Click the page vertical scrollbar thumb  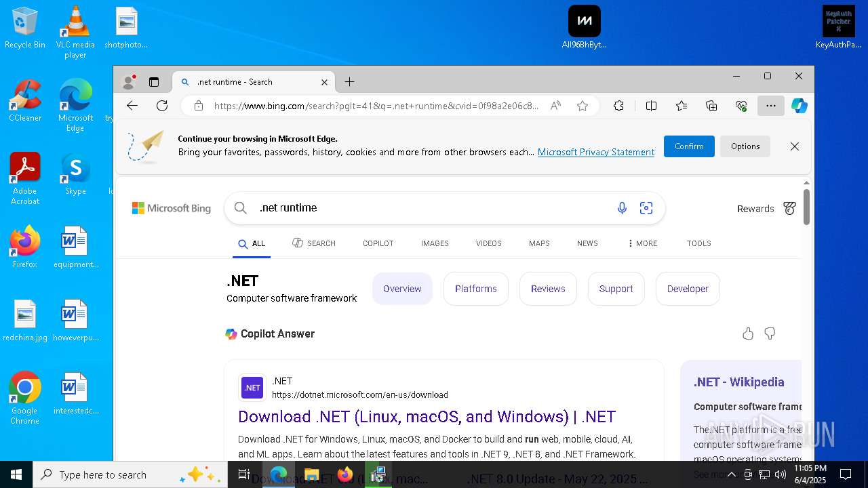(x=806, y=207)
